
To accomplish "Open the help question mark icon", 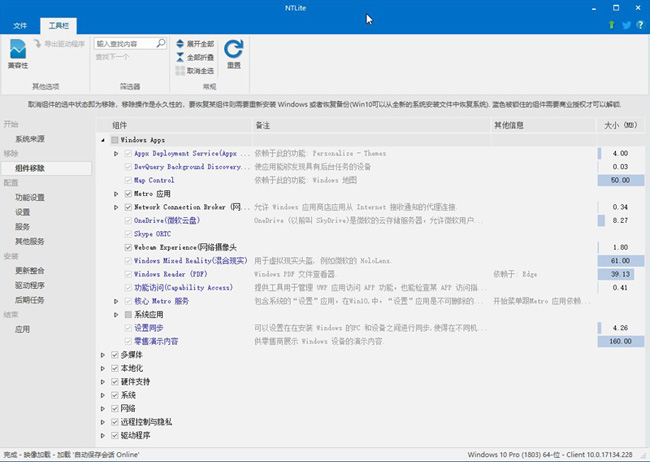I will (x=640, y=25).
